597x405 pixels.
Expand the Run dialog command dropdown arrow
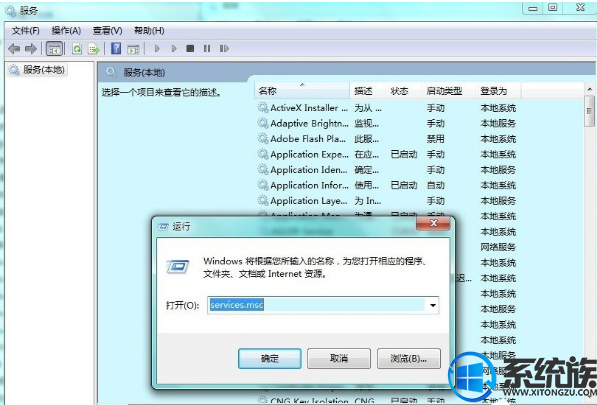pyautogui.click(x=433, y=305)
